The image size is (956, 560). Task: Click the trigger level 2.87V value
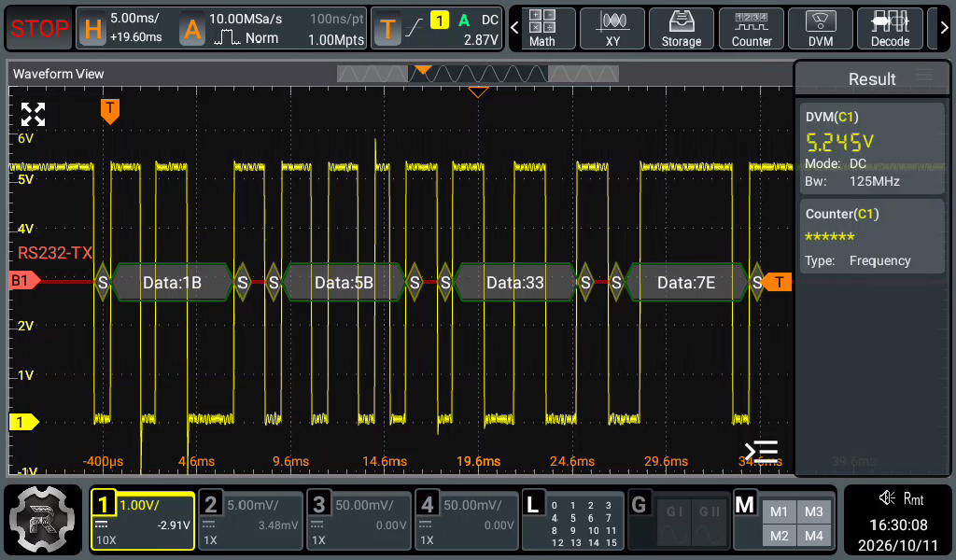[481, 39]
